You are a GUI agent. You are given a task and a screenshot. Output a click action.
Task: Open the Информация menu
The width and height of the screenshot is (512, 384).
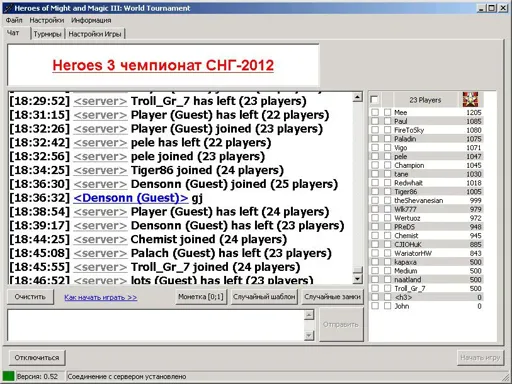coord(91,20)
